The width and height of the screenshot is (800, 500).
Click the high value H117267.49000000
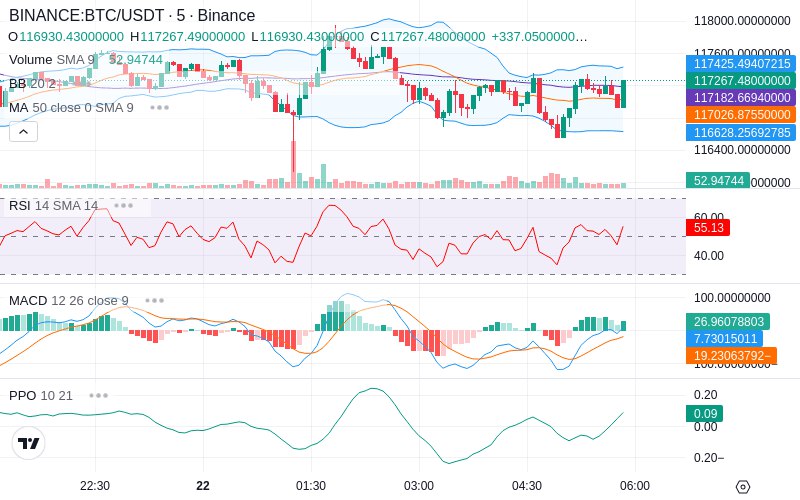187,37
